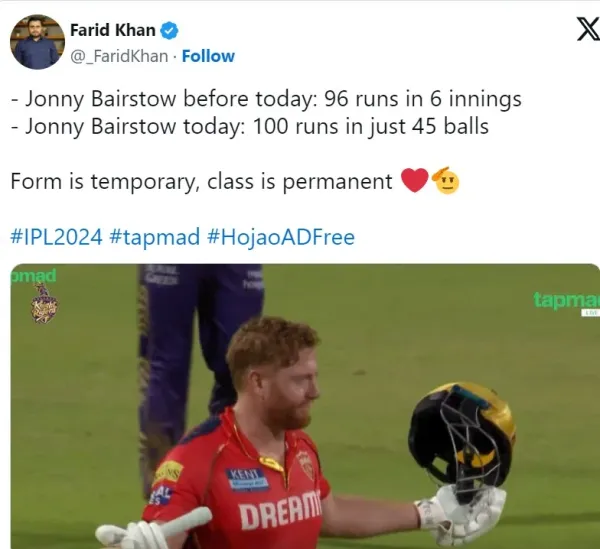Follow the Farid Khan account

point(208,56)
